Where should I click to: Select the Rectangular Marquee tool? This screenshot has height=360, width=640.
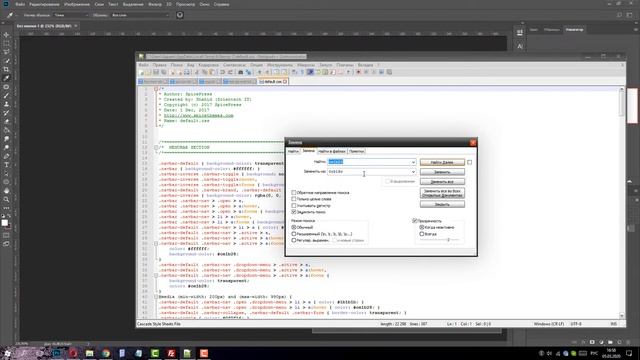click(6, 44)
